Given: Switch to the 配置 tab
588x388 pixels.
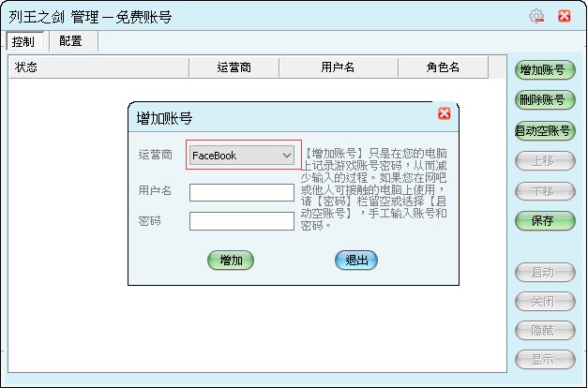Looking at the screenshot, I should click(x=70, y=41).
